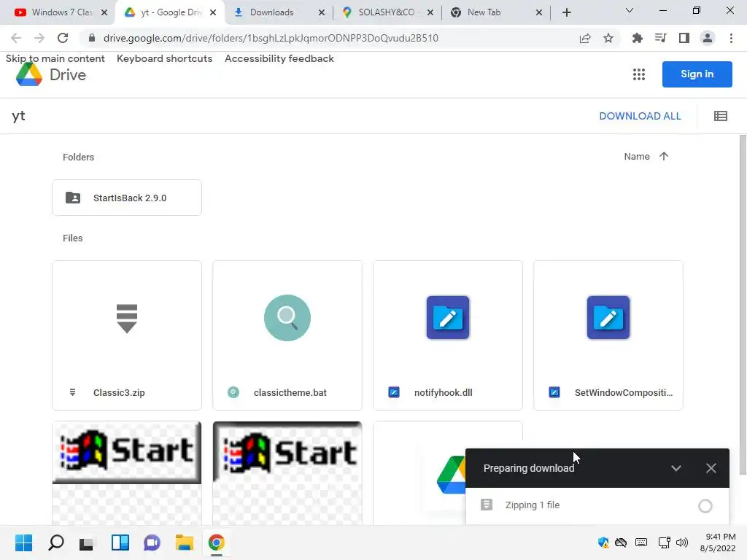Open the Google apps grid

pyautogui.click(x=639, y=74)
